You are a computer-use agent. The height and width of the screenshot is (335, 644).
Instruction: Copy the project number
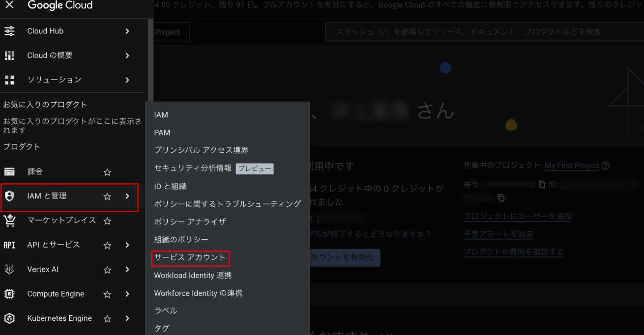click(542, 184)
